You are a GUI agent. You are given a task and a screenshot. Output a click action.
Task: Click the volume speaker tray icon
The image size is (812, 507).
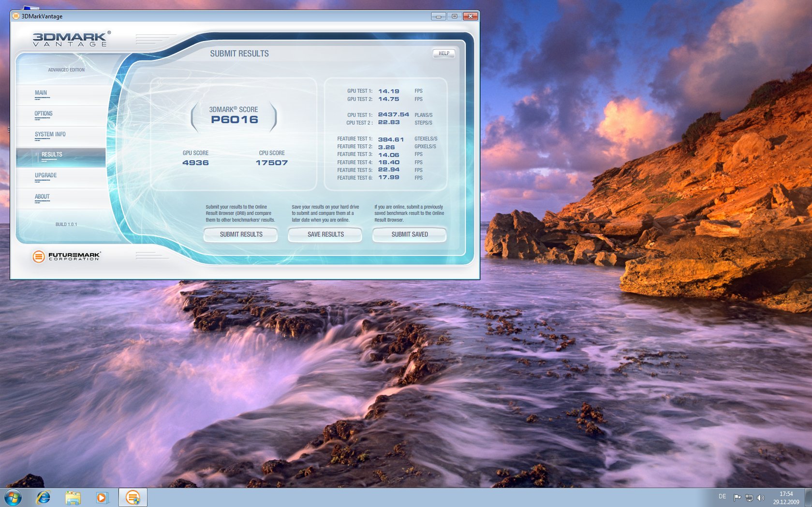(761, 497)
